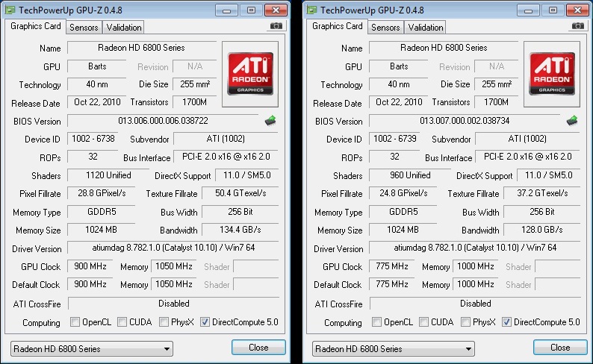This screenshot has height=364, width=593.
Task: Click GPU Clock row's 1050 MHz memory value
Action: tap(173, 266)
